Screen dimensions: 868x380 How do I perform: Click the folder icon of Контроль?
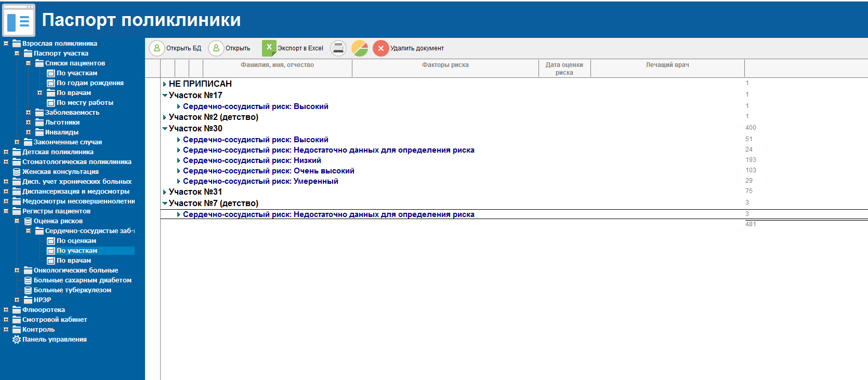(x=17, y=330)
